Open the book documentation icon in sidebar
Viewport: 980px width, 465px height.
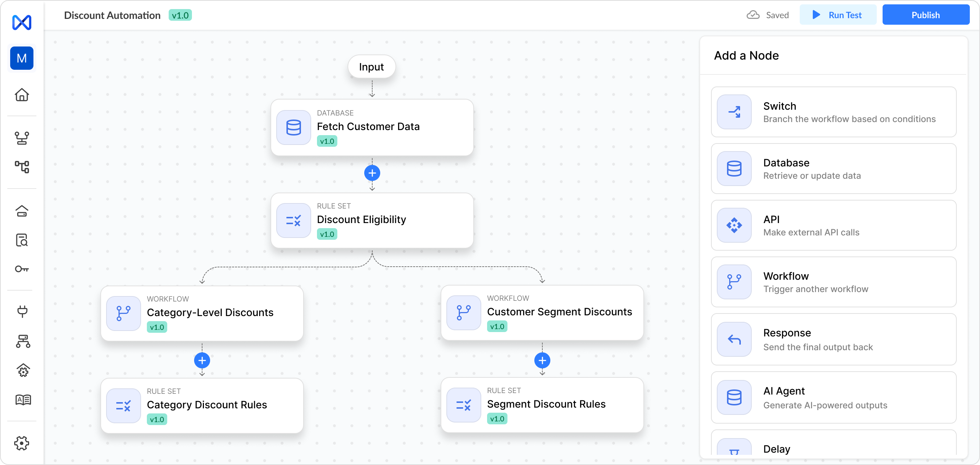(x=23, y=400)
